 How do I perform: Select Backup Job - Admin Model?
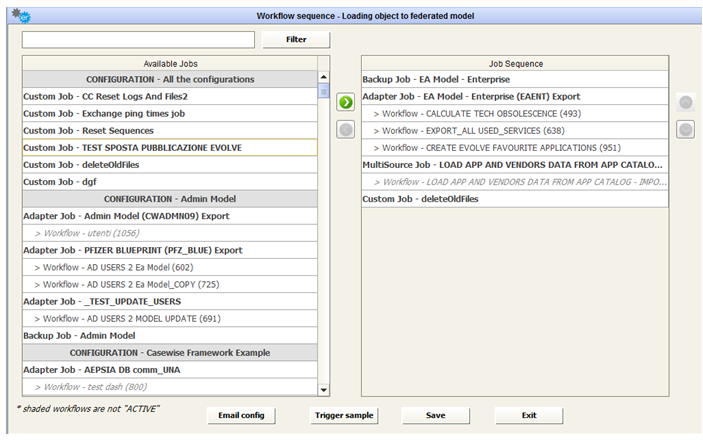click(170, 335)
